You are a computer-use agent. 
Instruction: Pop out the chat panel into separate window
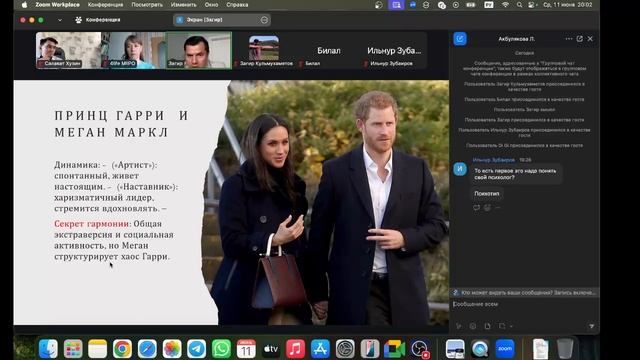pyautogui.click(x=580, y=39)
